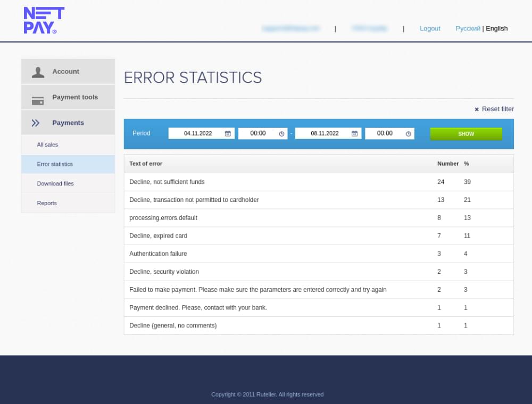Click the Payments double-chevron icon
The image size is (532, 404).
(x=36, y=123)
